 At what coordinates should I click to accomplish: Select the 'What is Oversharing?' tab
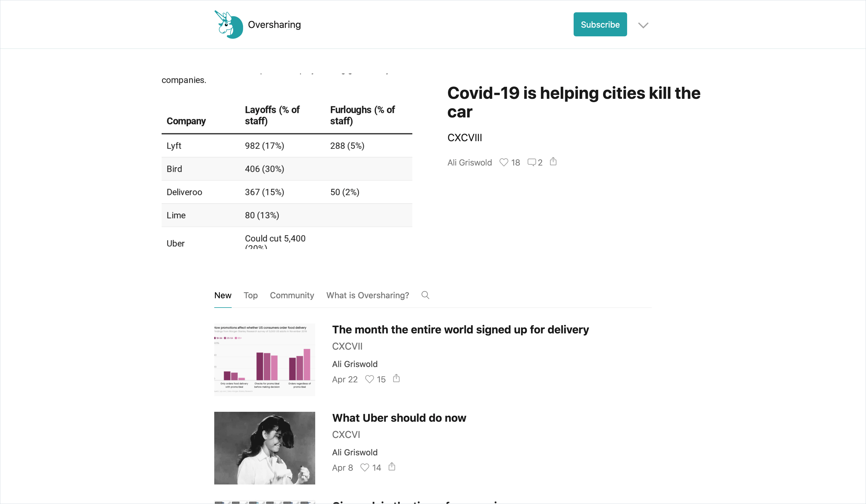[x=367, y=295]
